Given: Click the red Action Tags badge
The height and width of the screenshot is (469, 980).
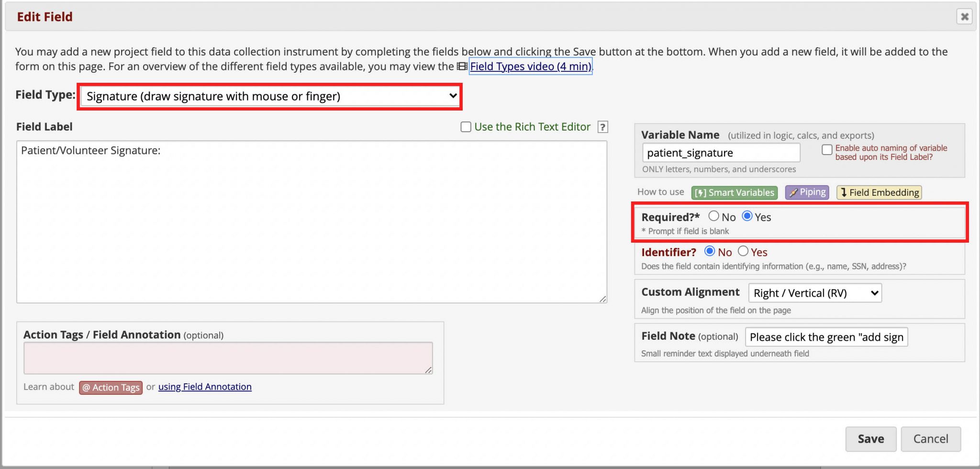Looking at the screenshot, I should pos(111,387).
